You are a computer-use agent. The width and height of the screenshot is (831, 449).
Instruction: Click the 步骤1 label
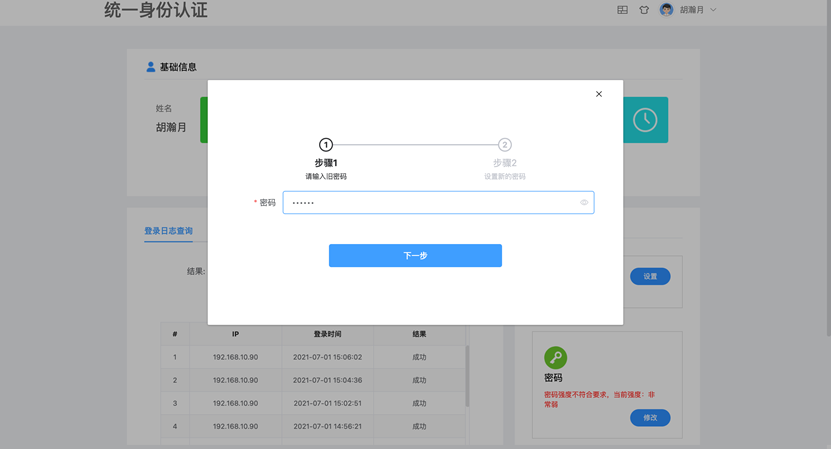326,163
